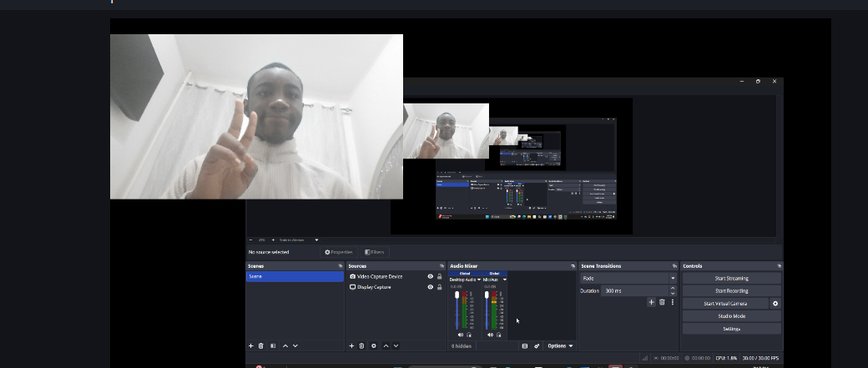Open source properties gear in Sources panel

(374, 345)
